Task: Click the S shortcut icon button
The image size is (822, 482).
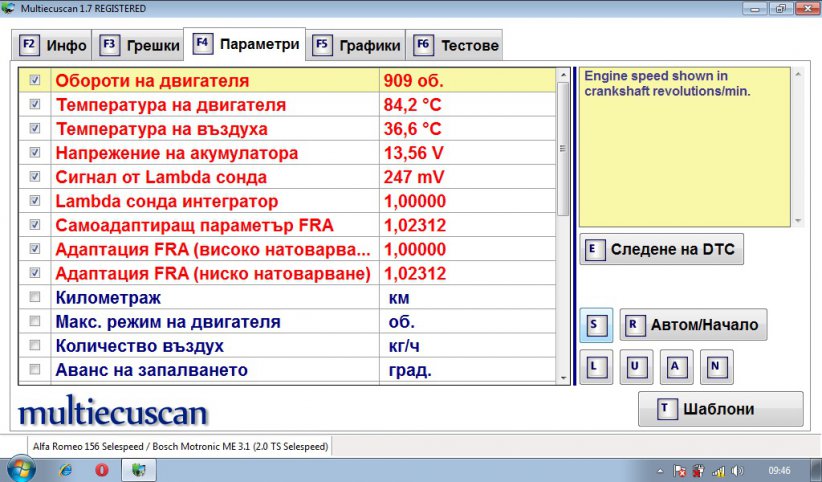Action: [x=596, y=325]
